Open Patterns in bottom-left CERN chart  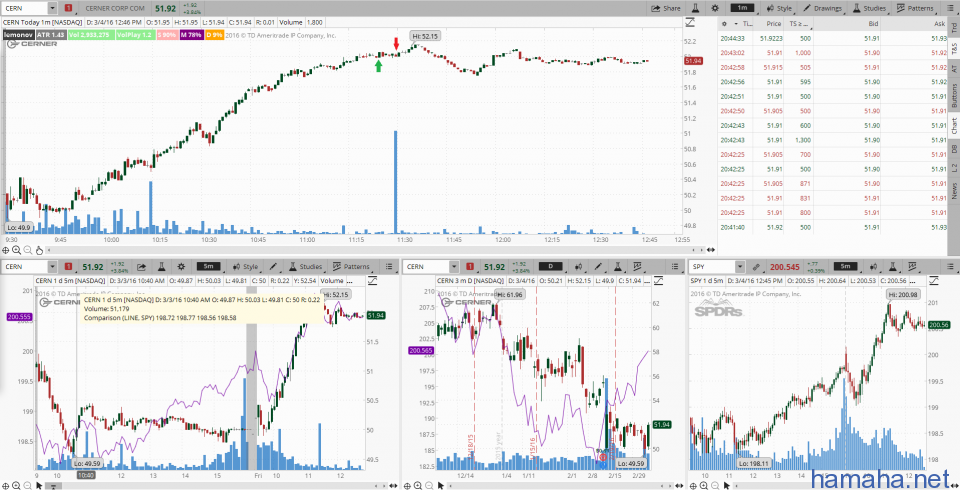click(351, 266)
